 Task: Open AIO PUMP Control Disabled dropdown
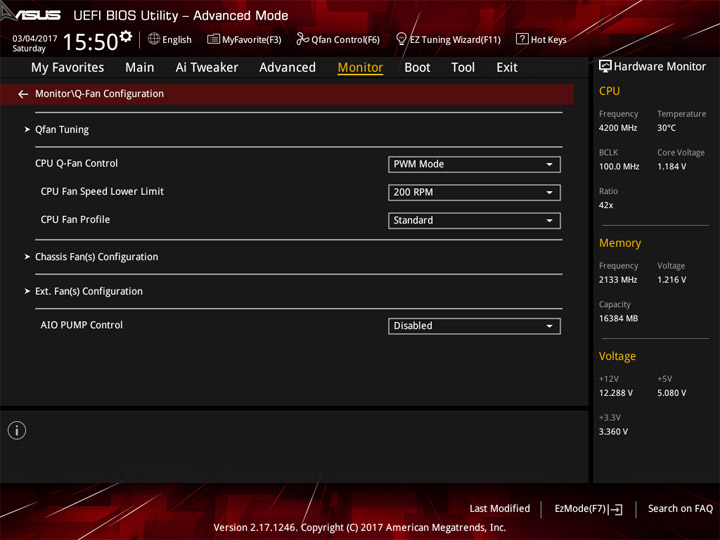[x=474, y=326]
